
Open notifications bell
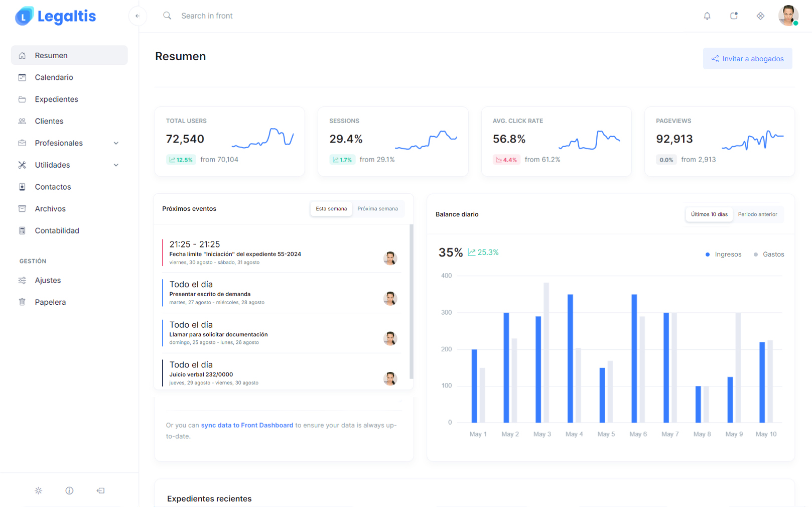tap(707, 16)
